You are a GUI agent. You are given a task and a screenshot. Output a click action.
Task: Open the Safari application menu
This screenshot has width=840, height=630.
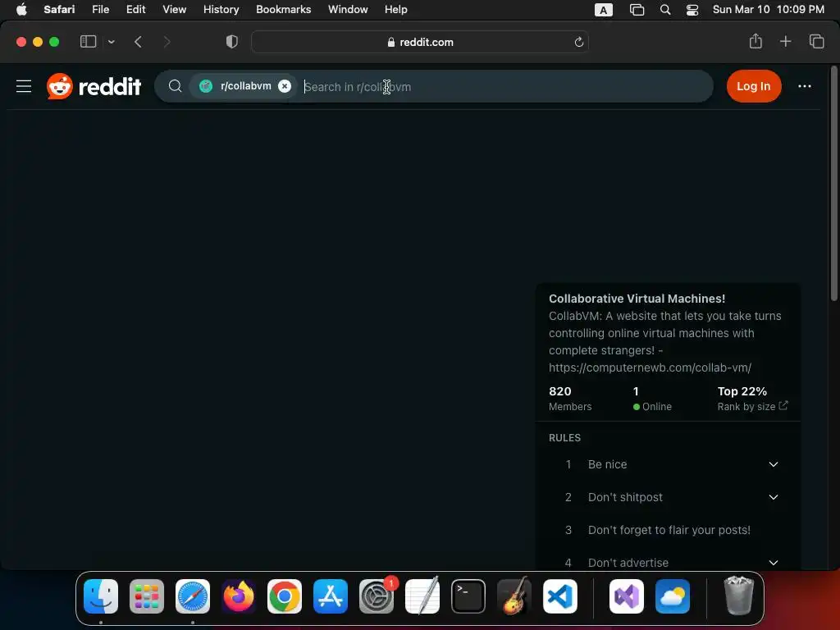[x=59, y=9]
